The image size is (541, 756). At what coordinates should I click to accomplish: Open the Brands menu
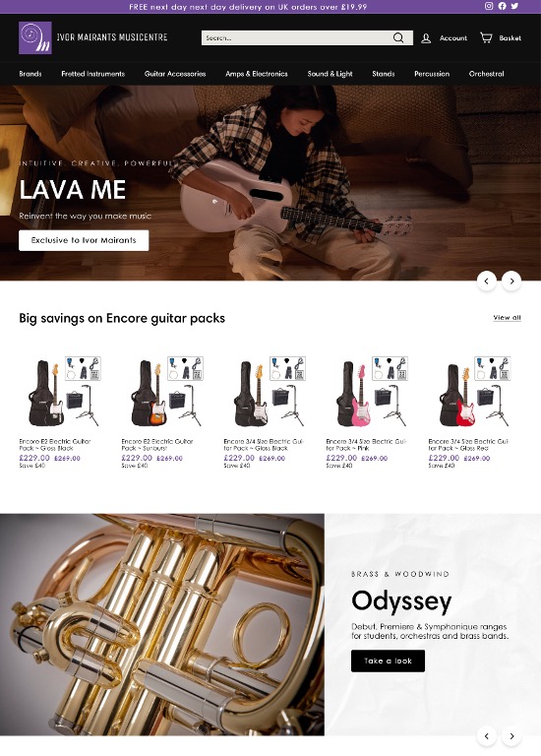(x=30, y=74)
